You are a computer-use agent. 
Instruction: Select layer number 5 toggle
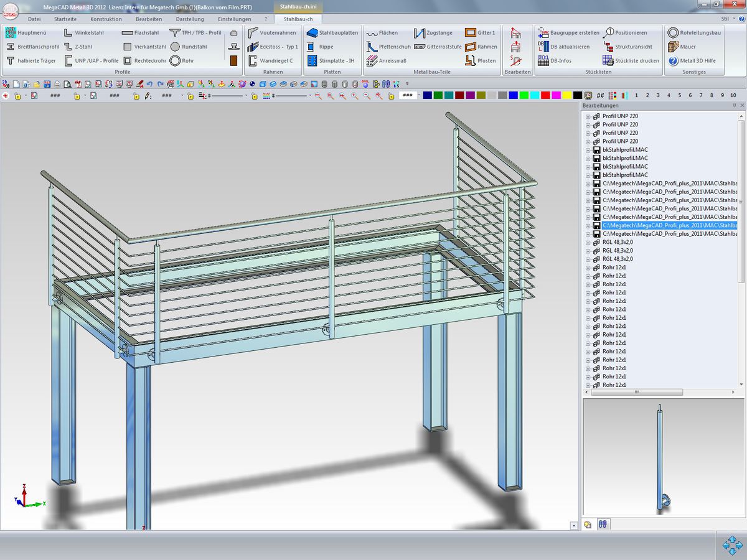(680, 95)
